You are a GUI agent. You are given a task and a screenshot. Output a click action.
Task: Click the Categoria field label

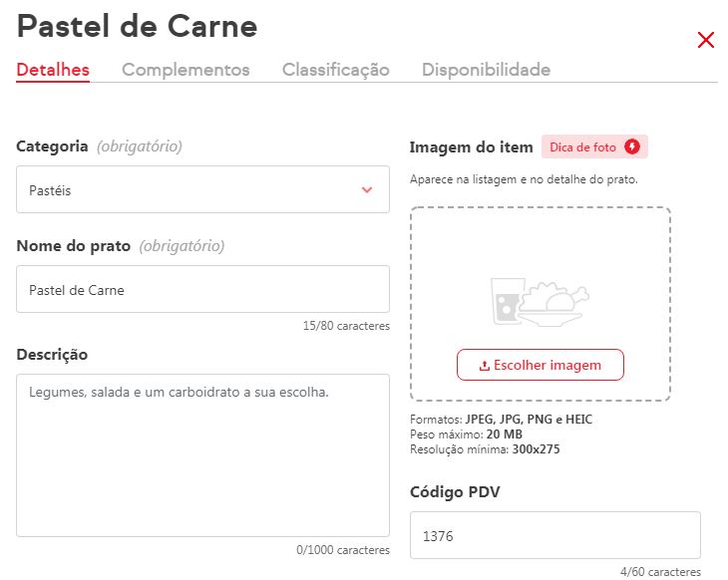52,146
